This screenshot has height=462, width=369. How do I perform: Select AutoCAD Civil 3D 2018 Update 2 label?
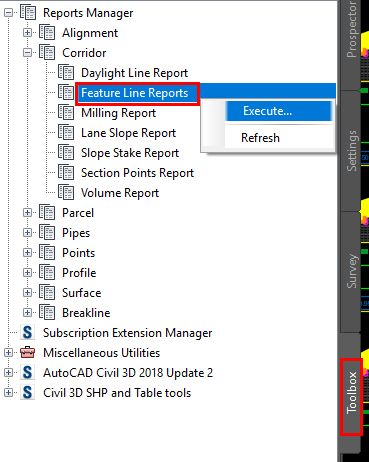[128, 373]
